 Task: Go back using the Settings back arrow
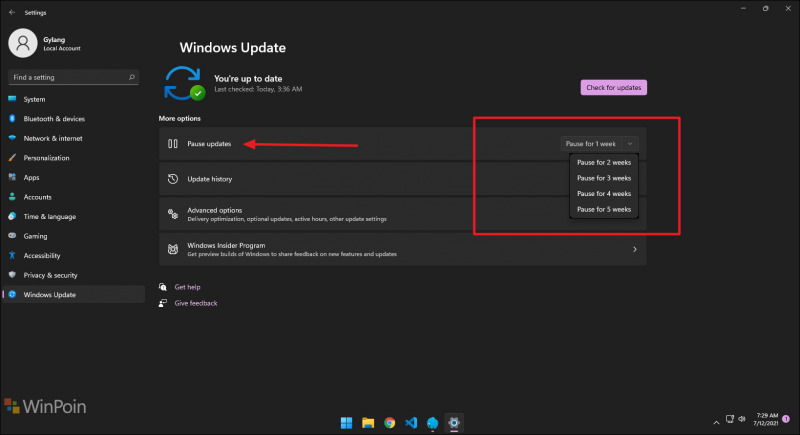click(12, 12)
